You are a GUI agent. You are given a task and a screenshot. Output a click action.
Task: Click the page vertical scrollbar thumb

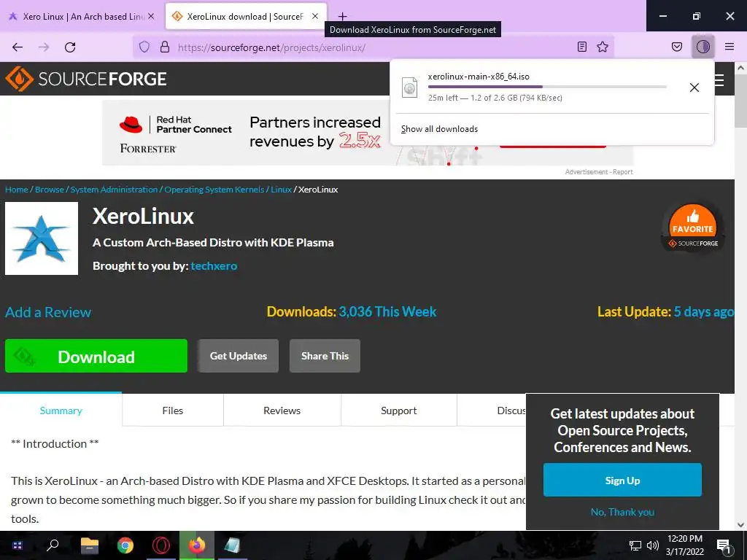(x=741, y=101)
